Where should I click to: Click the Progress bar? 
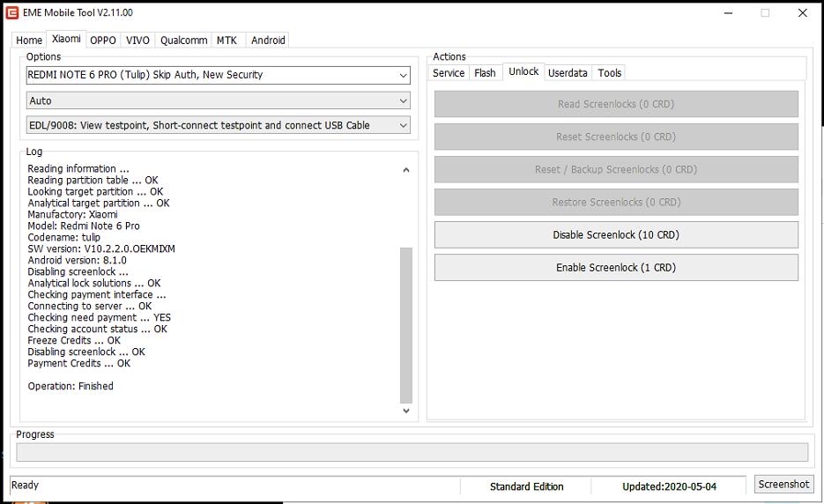tap(412, 452)
